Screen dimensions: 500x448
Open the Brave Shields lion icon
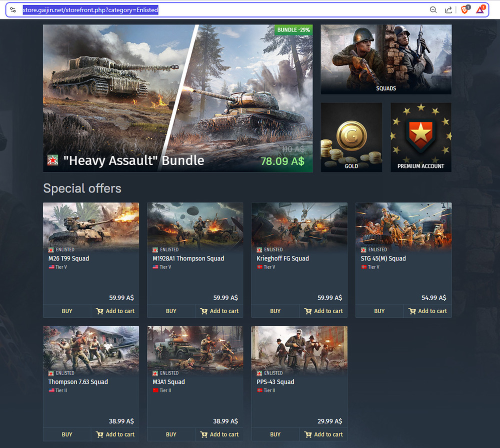point(465,10)
